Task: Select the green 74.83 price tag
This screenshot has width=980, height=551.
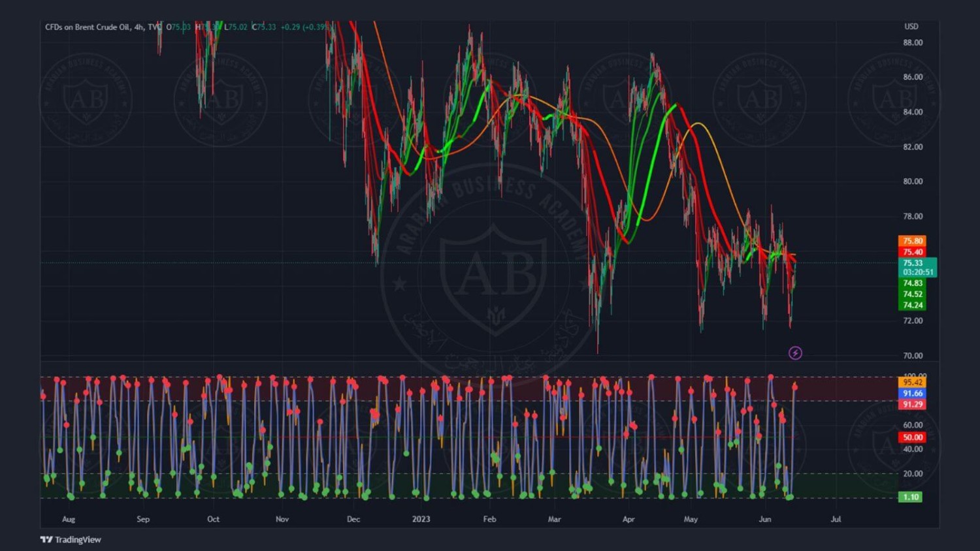Action: click(x=912, y=283)
